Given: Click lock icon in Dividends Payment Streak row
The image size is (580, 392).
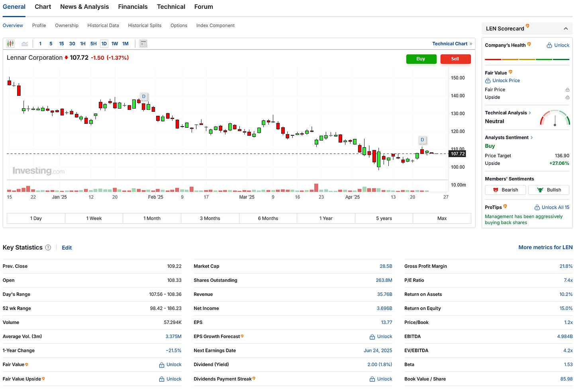Looking at the screenshot, I should click(372, 379).
